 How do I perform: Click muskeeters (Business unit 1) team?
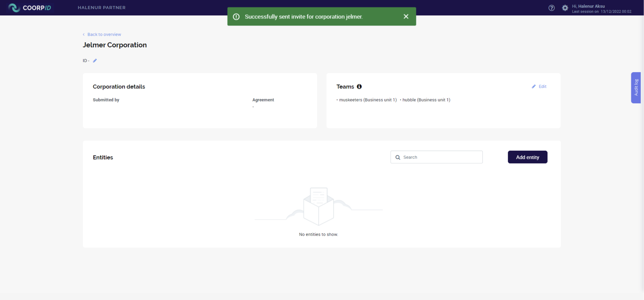click(368, 100)
